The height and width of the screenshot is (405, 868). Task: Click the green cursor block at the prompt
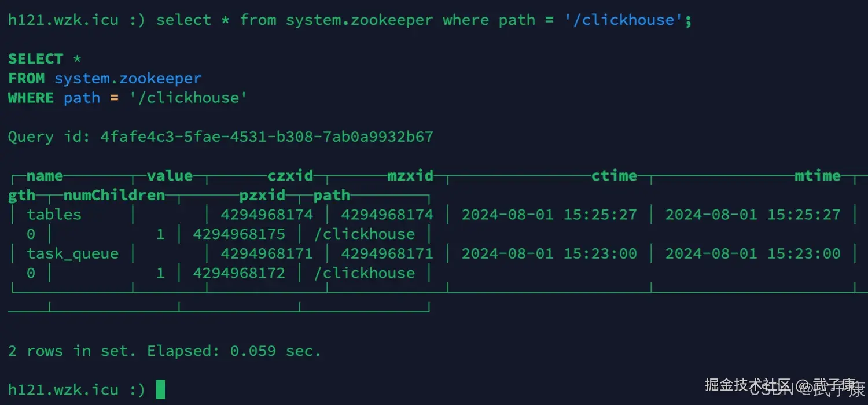(x=161, y=389)
